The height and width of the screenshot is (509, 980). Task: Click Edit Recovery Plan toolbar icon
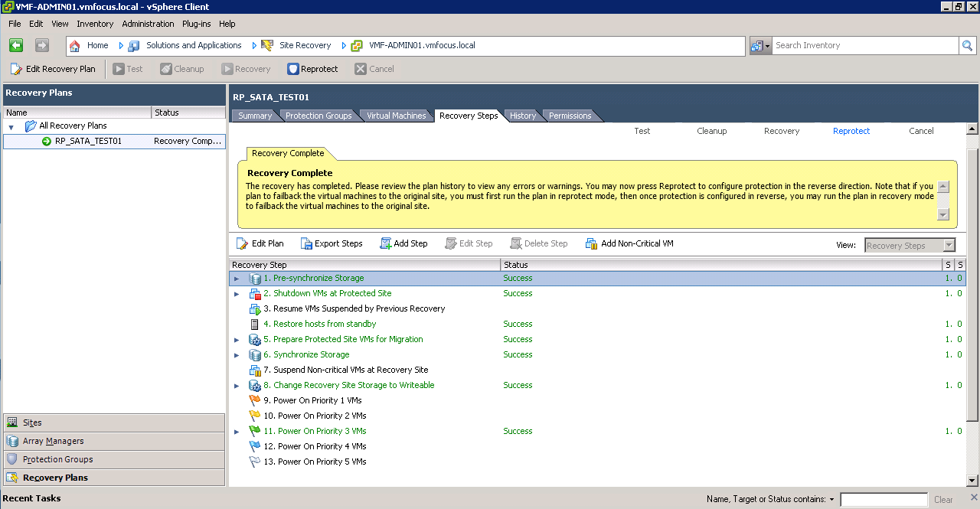click(16, 69)
